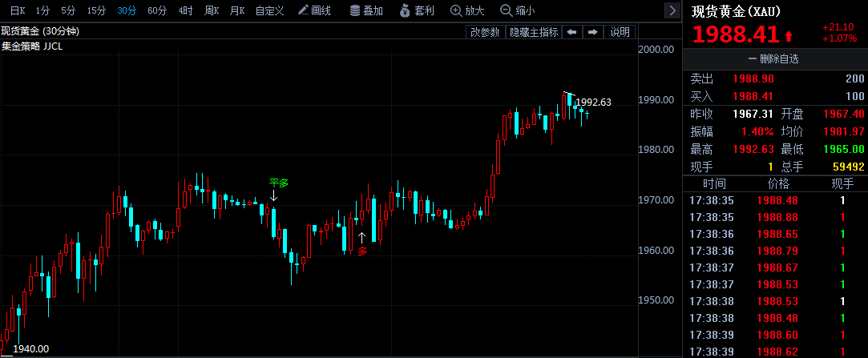
Task: Click the 振幅 value 1.40%
Action: click(757, 131)
